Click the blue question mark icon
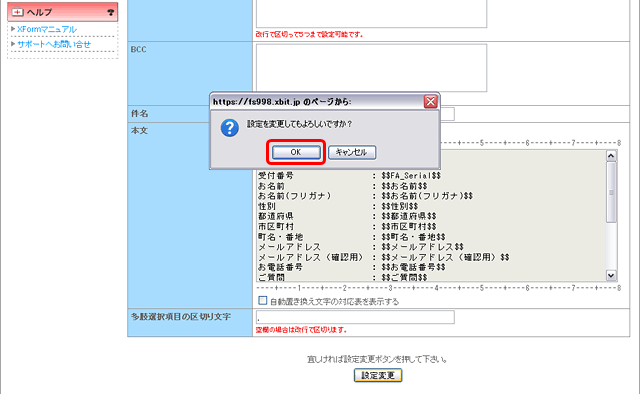 point(230,128)
